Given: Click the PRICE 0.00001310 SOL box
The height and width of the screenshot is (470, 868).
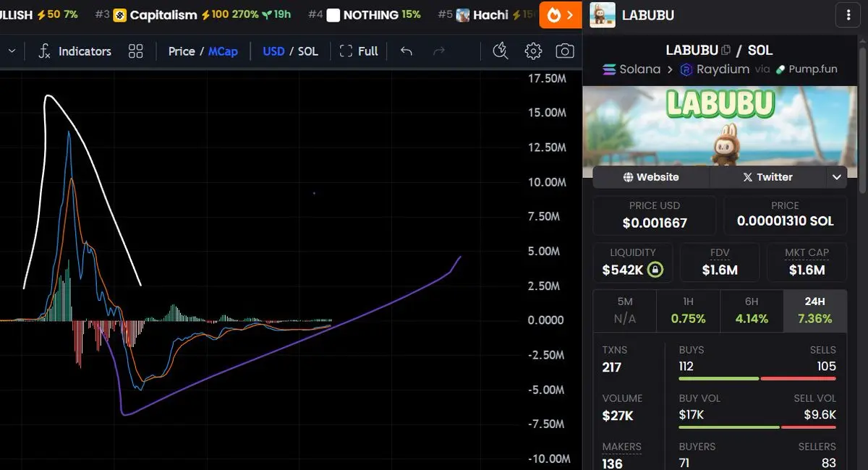Looking at the screenshot, I should coord(785,215).
